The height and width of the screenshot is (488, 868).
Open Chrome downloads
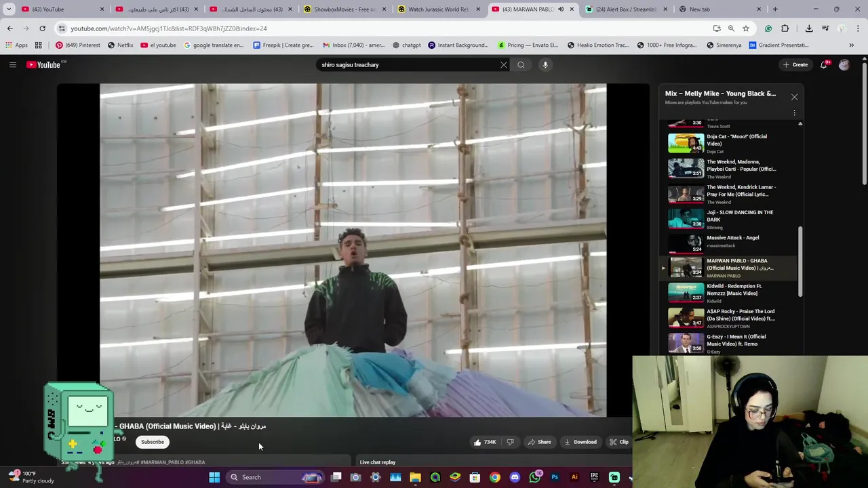[x=809, y=28]
